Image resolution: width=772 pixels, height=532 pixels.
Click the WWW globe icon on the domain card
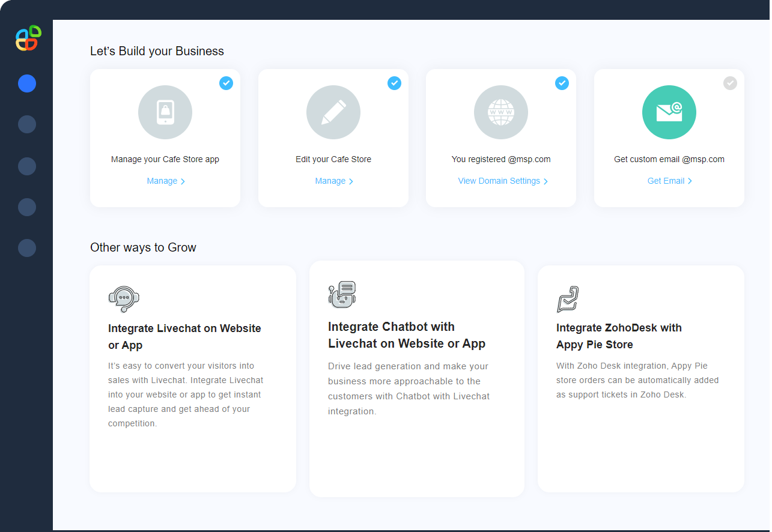(x=500, y=112)
